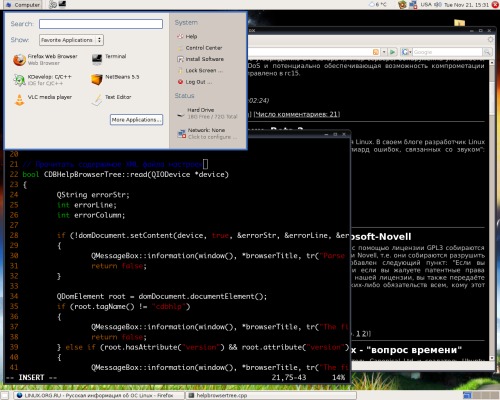Click the '-- INSERT --' mode indicator in vim
Image resolution: width=500 pixels, height=400 pixels.
point(32,377)
